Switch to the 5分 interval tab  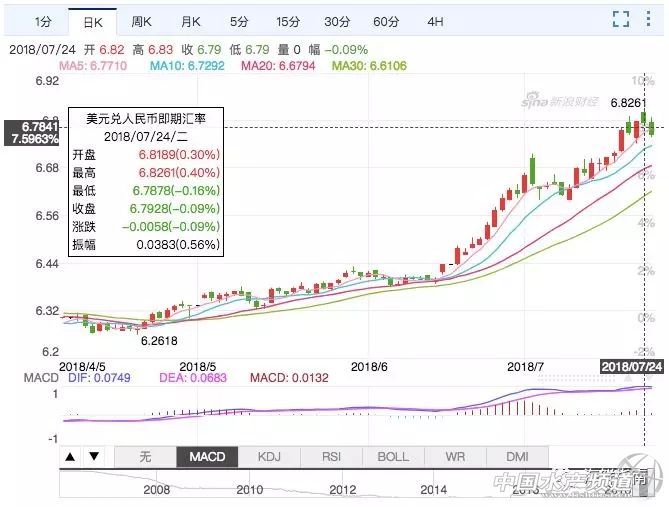(x=239, y=20)
